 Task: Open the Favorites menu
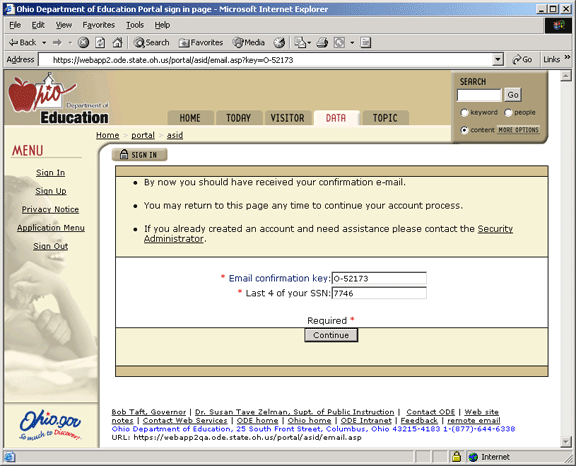(x=98, y=25)
